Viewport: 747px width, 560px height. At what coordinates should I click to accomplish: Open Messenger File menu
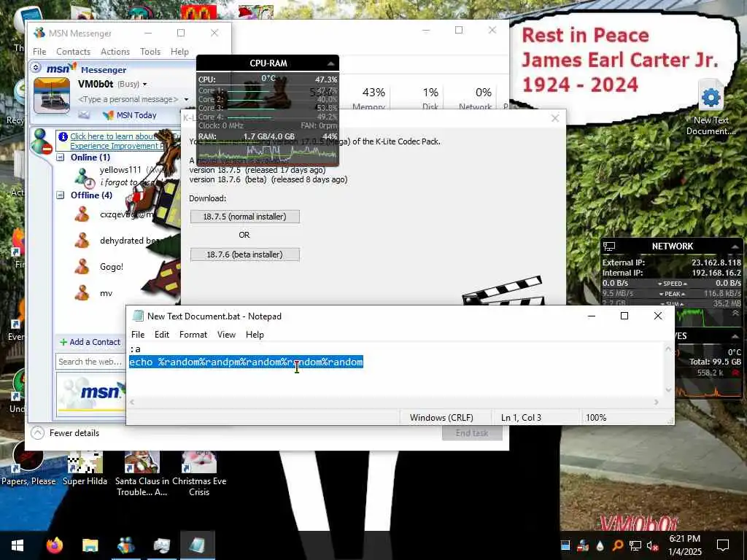(39, 52)
